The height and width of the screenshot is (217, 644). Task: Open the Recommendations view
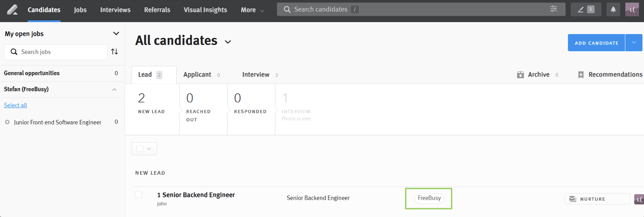(x=610, y=75)
